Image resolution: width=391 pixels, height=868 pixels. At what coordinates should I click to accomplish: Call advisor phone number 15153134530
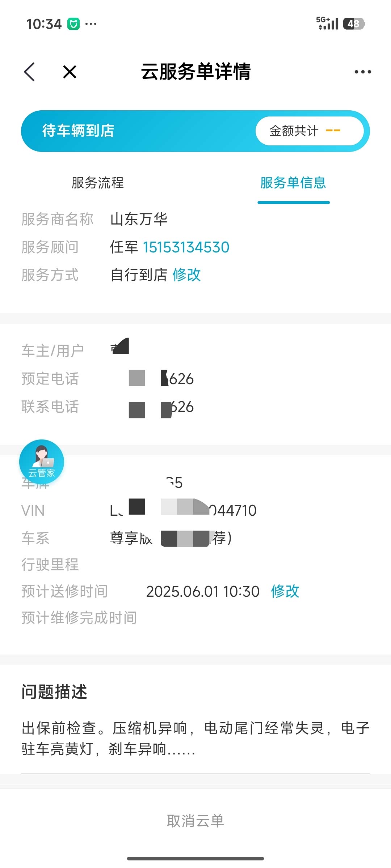coord(186,247)
